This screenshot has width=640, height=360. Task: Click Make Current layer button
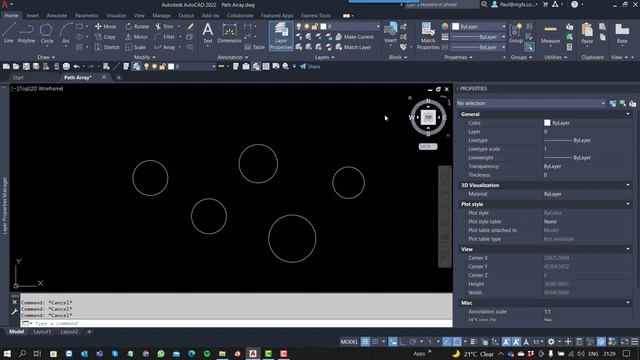pos(354,37)
